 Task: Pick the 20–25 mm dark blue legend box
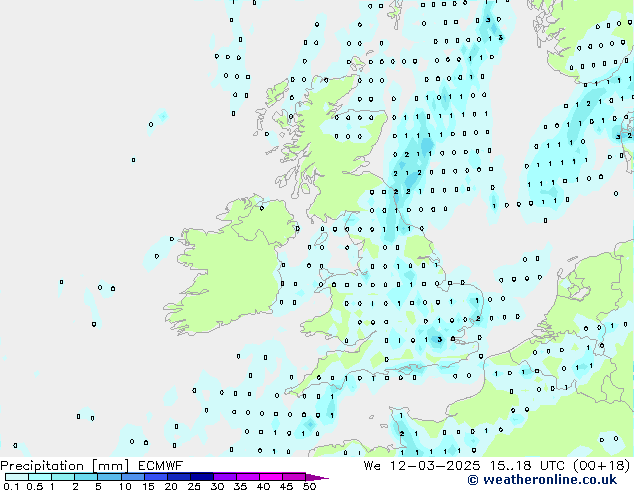click(178, 477)
